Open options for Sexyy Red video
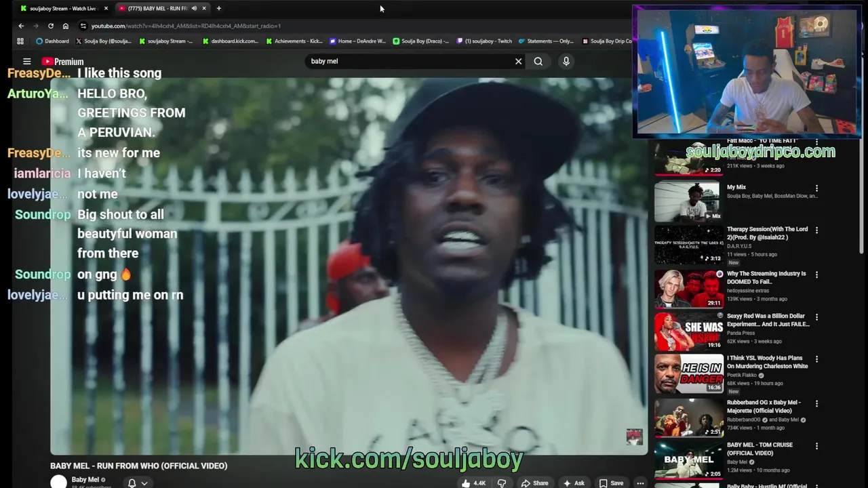 pyautogui.click(x=816, y=317)
